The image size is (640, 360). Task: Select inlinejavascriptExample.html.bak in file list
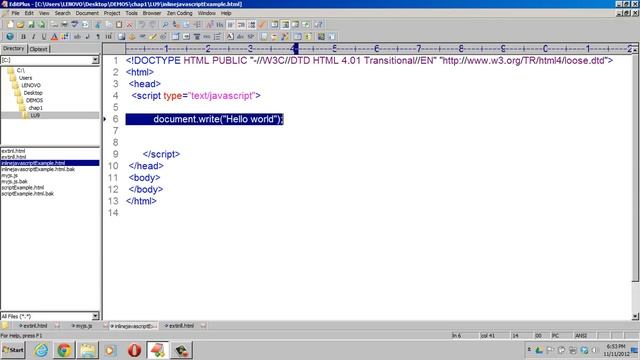(38, 169)
